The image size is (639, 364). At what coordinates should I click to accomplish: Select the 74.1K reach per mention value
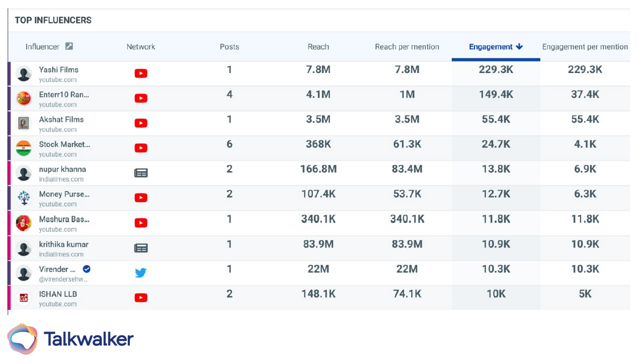(x=407, y=294)
